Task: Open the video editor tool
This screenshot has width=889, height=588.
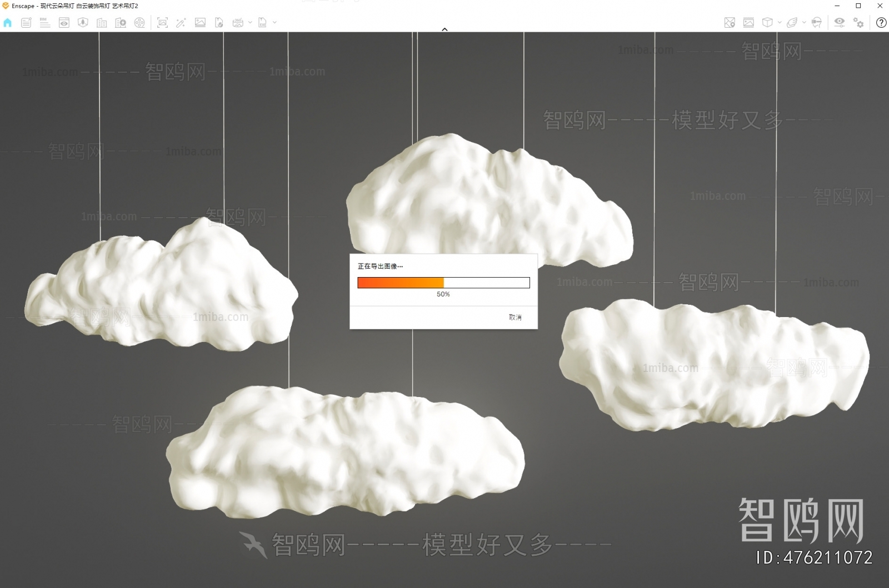Action: [x=139, y=23]
